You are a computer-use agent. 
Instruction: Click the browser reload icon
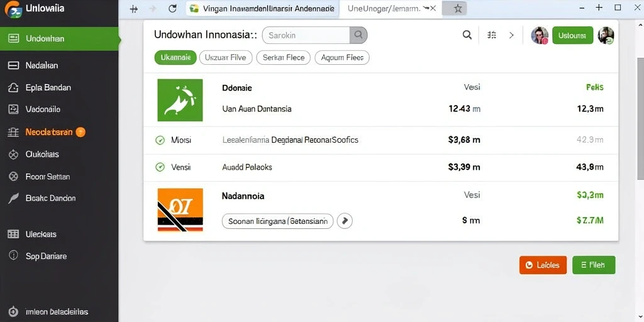click(x=172, y=8)
